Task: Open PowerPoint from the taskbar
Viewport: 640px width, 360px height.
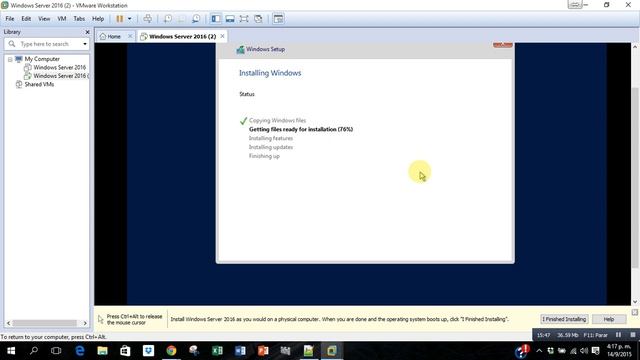Action: 263,351
